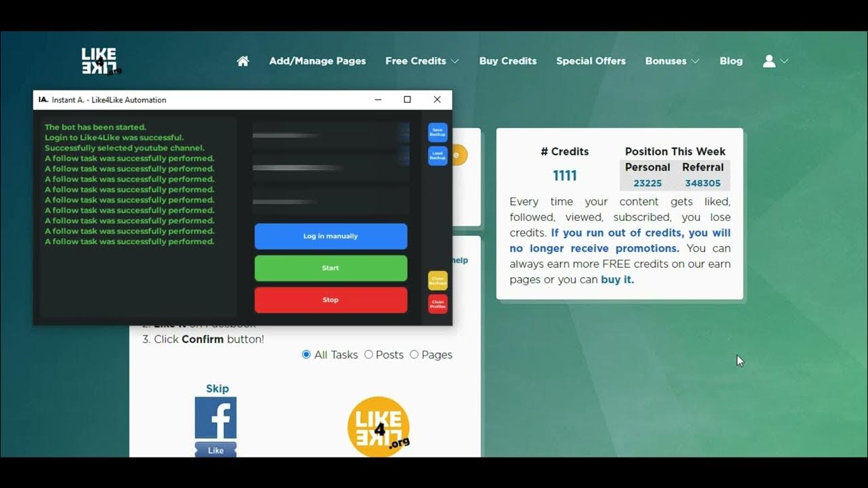
Task: Click the green Start button
Action: click(x=331, y=268)
